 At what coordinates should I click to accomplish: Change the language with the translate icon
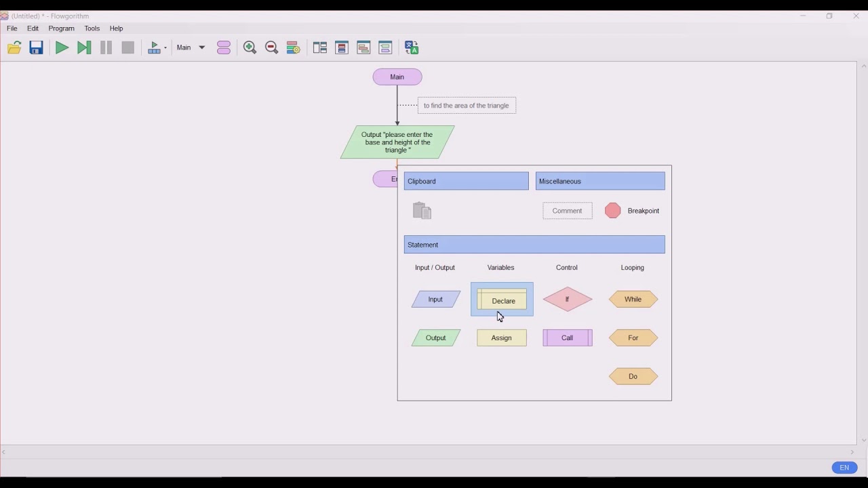(412, 47)
